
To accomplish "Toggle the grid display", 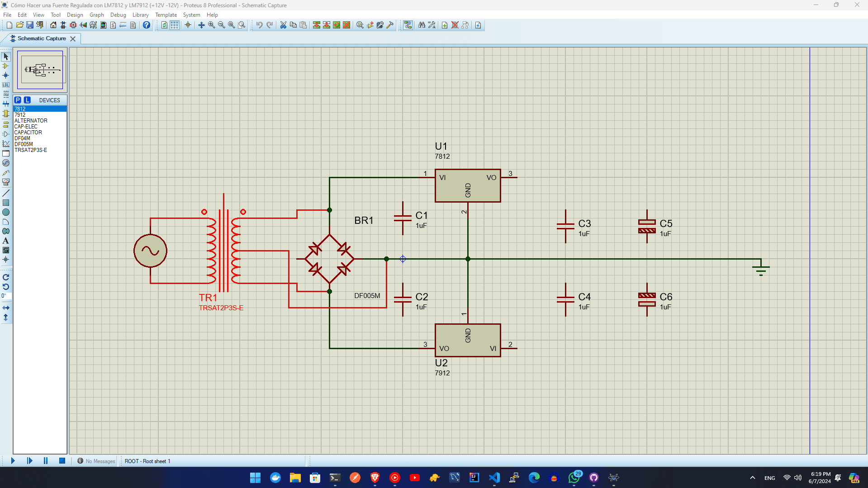I will click(x=174, y=25).
